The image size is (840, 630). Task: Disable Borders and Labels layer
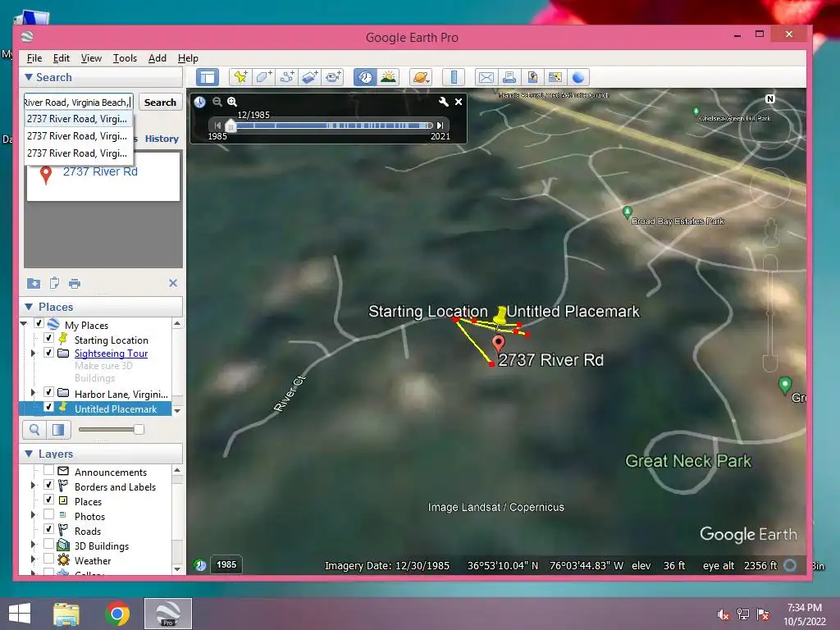(x=48, y=485)
